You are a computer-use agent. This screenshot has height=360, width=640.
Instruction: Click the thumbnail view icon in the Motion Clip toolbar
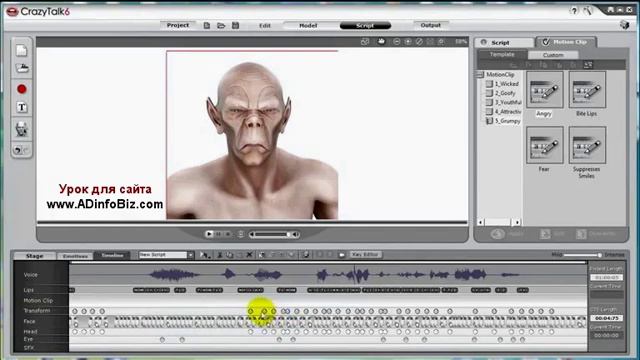click(588, 65)
